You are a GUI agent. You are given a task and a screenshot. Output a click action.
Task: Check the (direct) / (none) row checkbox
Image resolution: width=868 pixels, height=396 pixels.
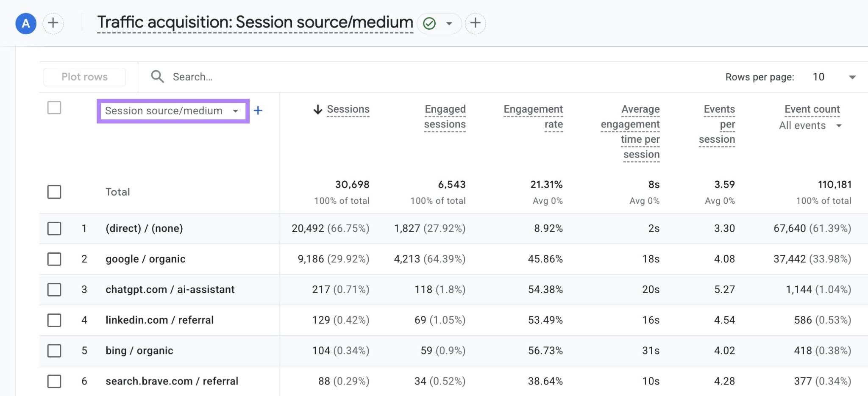click(54, 228)
